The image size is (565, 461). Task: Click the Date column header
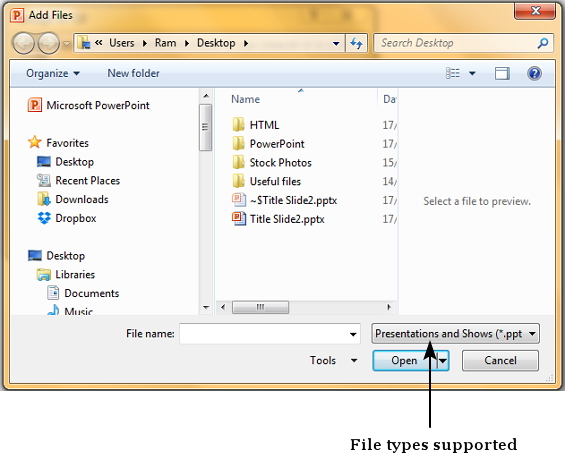(389, 99)
